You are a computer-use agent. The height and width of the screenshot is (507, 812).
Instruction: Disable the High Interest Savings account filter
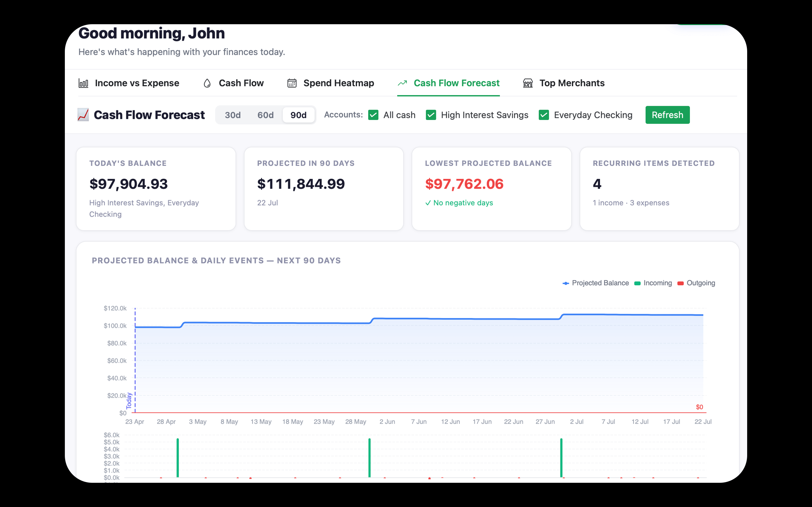tap(431, 115)
